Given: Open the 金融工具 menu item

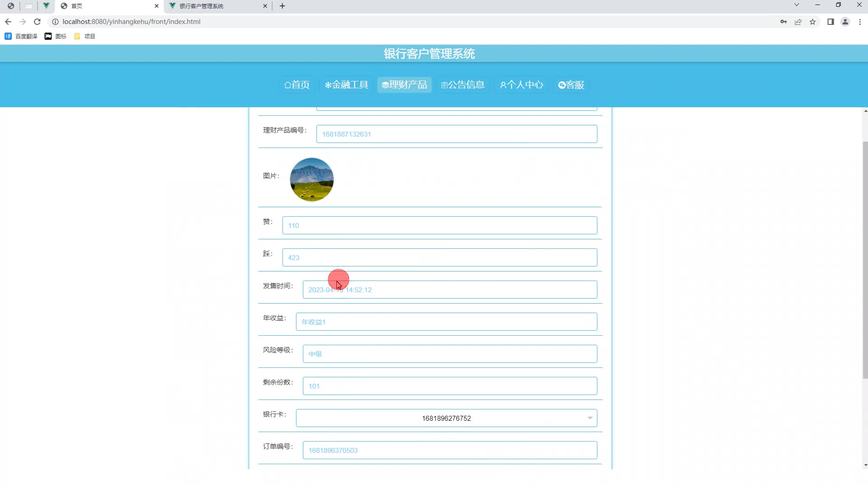Looking at the screenshot, I should [346, 85].
